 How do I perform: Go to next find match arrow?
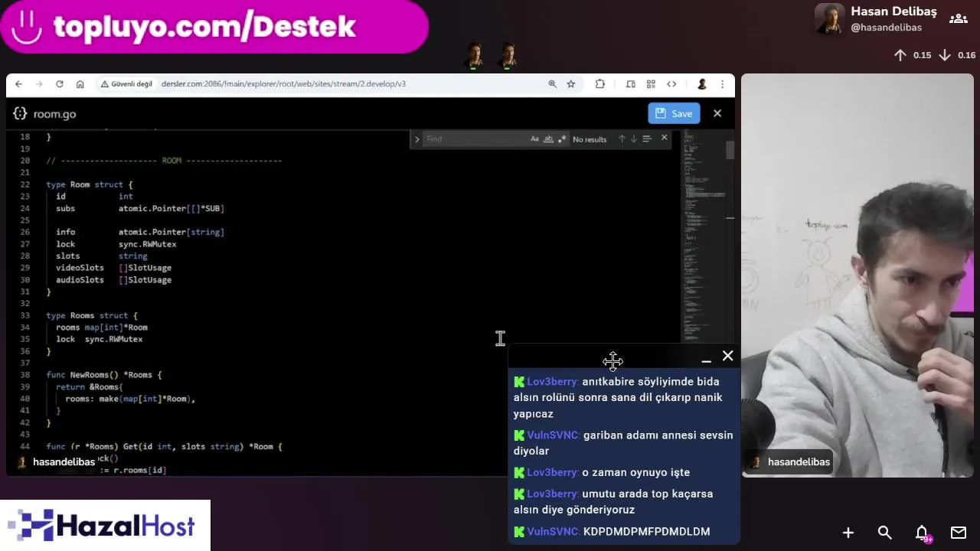pos(633,139)
